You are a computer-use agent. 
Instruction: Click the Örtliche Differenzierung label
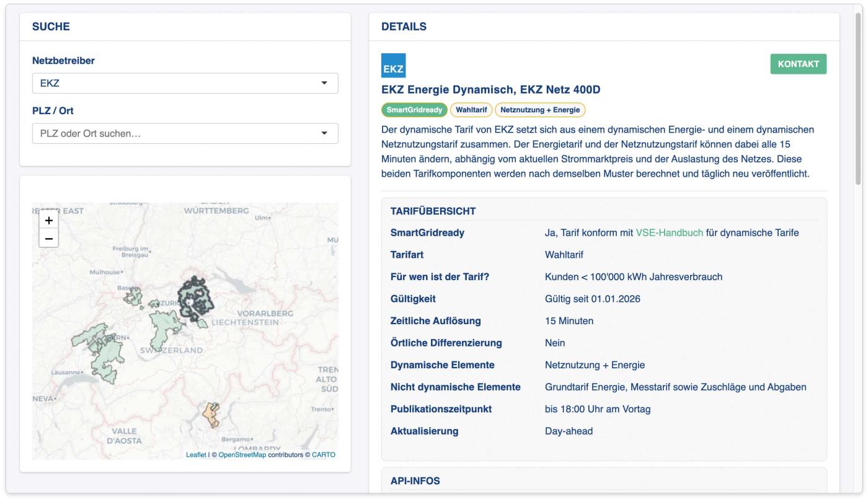click(x=446, y=343)
